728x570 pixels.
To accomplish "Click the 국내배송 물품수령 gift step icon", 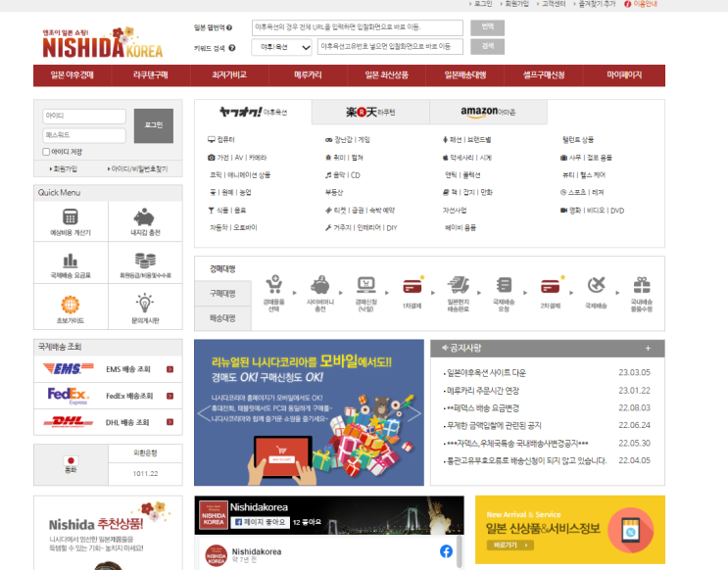I will (x=642, y=285).
